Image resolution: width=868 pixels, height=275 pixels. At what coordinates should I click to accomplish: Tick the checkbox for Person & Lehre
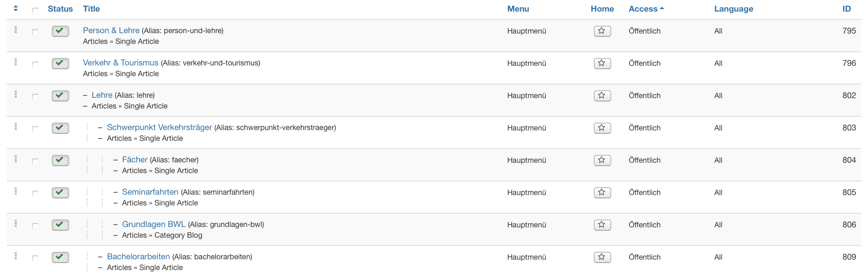click(35, 32)
